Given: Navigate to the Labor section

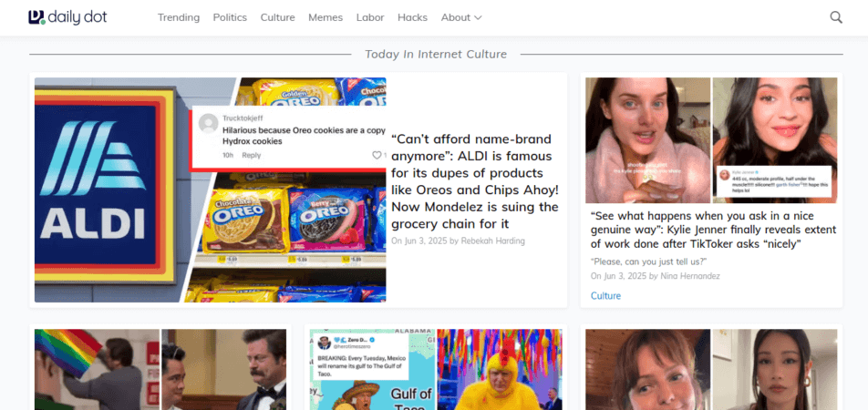Looking at the screenshot, I should [370, 17].
